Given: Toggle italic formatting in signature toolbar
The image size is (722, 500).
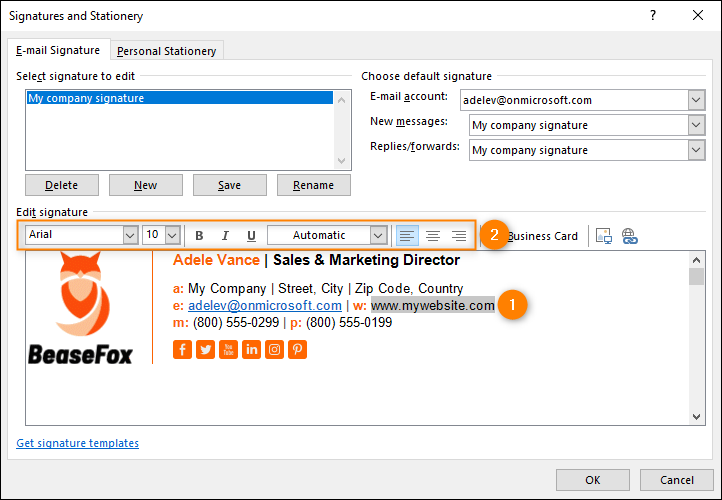Looking at the screenshot, I should (225, 236).
